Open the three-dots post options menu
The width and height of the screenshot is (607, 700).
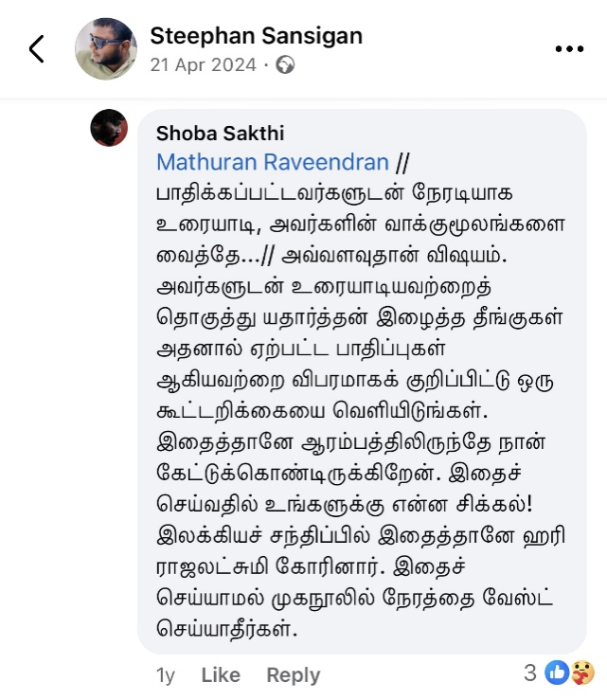click(x=569, y=48)
